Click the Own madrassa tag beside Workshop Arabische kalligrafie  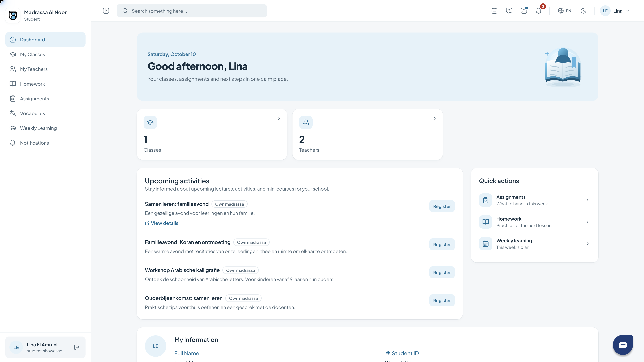pyautogui.click(x=240, y=270)
